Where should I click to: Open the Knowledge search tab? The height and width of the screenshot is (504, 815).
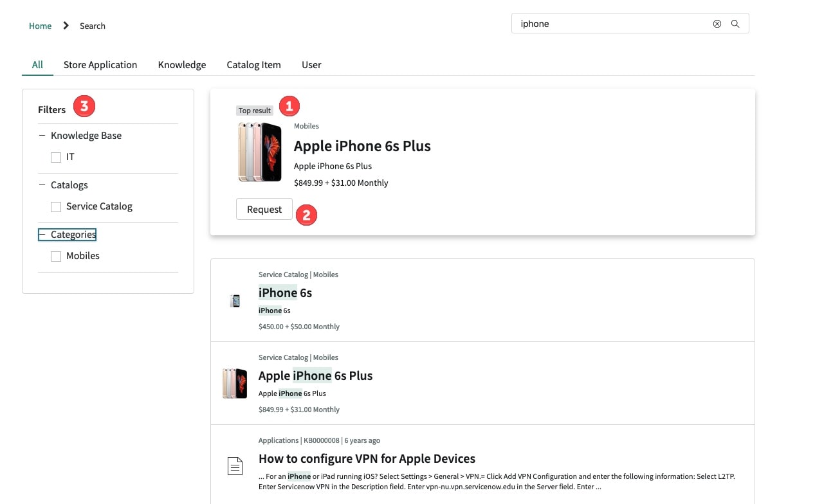(x=182, y=64)
